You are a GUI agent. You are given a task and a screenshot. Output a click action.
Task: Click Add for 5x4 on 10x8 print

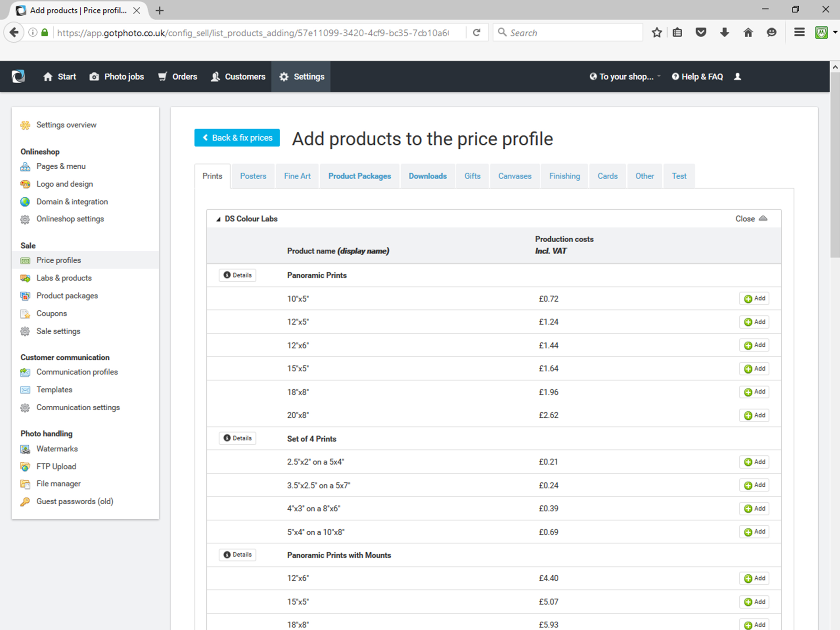(x=755, y=531)
